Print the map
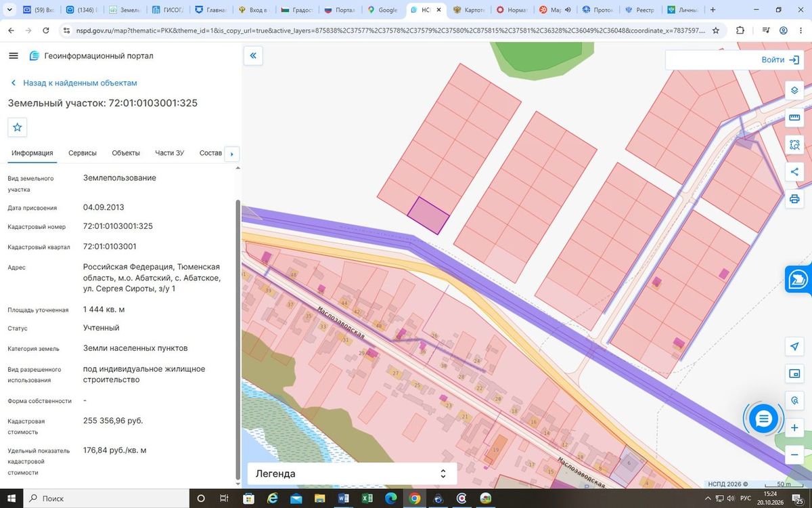The width and height of the screenshot is (812, 508). point(794,199)
